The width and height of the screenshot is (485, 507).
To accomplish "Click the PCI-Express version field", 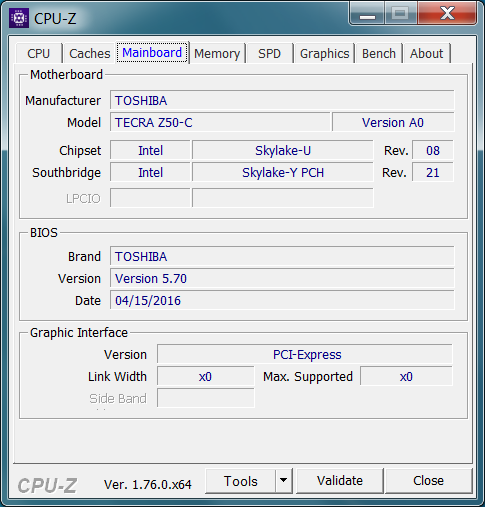I will [305, 354].
